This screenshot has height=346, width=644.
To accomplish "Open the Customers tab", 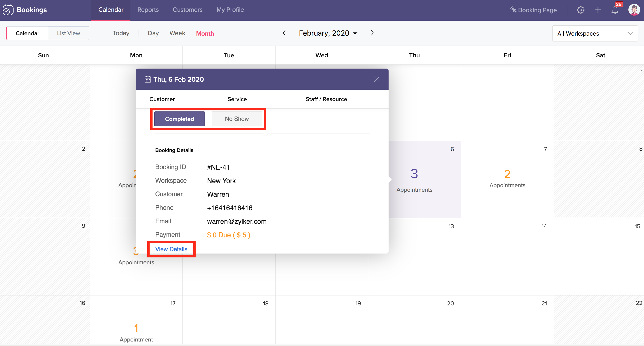I will point(188,10).
